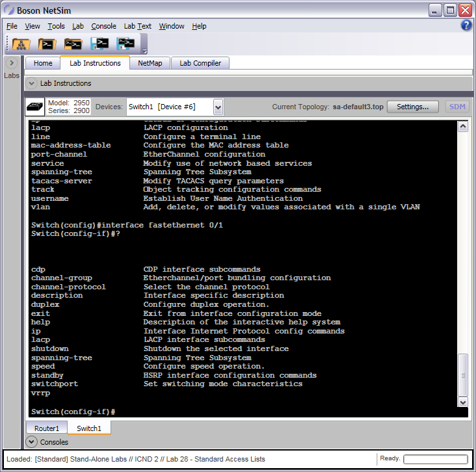Collapse the Lab Instructions section chevron

coord(31,83)
